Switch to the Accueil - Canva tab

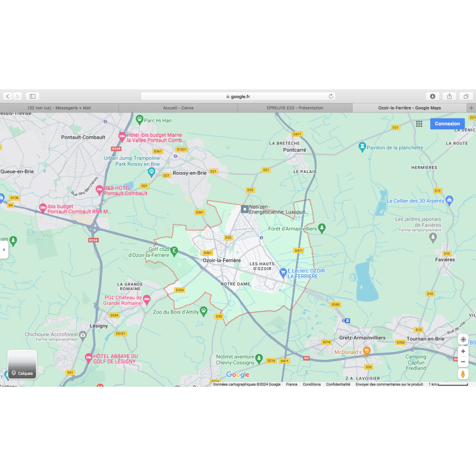(178, 108)
